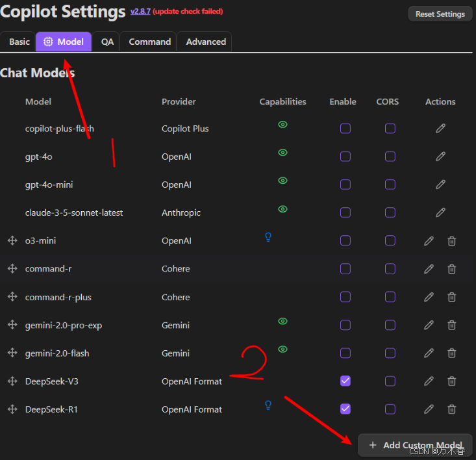The image size is (476, 460).
Task: Grab the drag handle for o3-mini
Action: point(12,240)
